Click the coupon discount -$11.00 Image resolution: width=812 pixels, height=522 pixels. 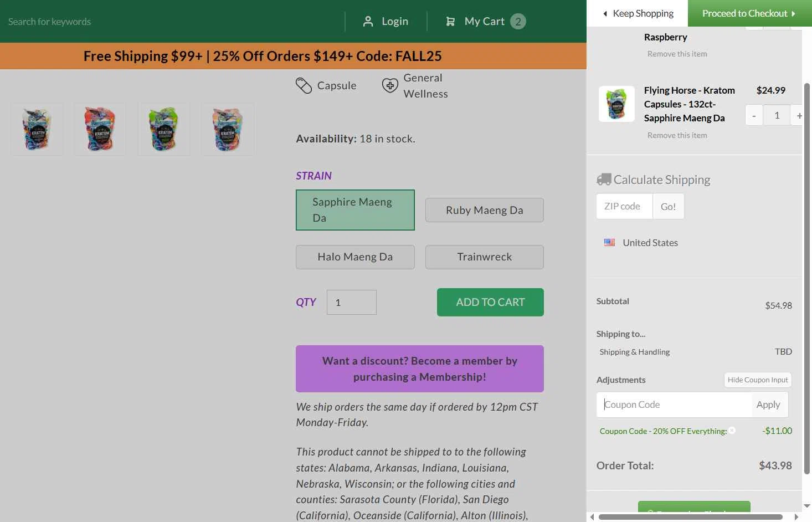pos(777,431)
